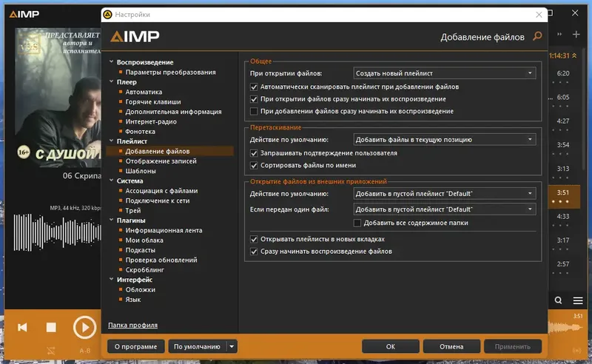Image resolution: width=592 pixels, height=364 pixels.
Task: Select the 'Дополнительная информация' tree item
Action: (x=173, y=112)
